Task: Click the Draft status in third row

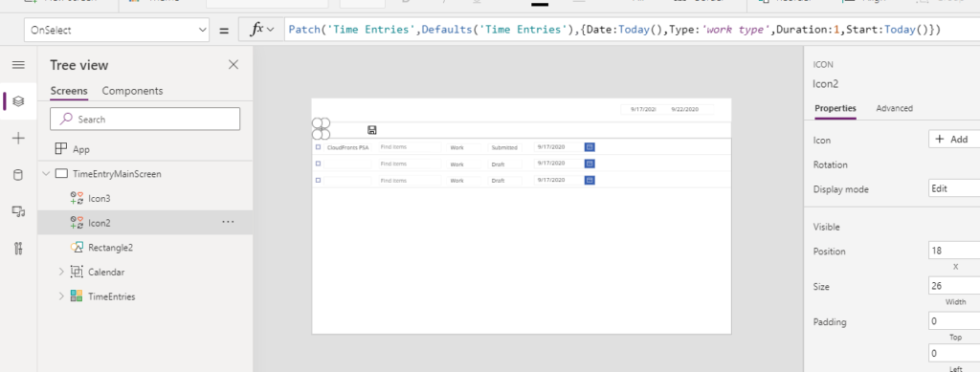Action: point(504,181)
